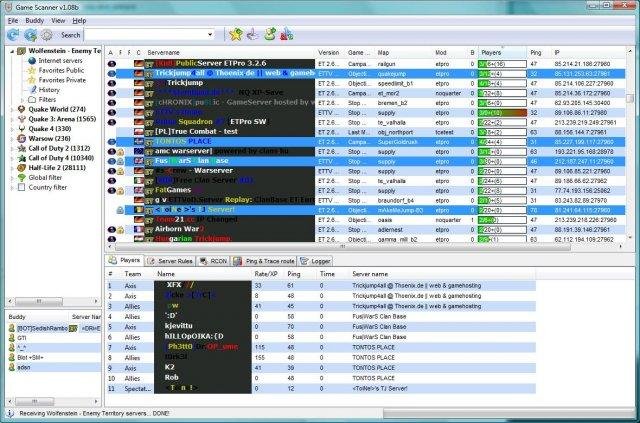The height and width of the screenshot is (423, 640).
Task: Click the lock icon on Airborn War row
Action: click(120, 230)
